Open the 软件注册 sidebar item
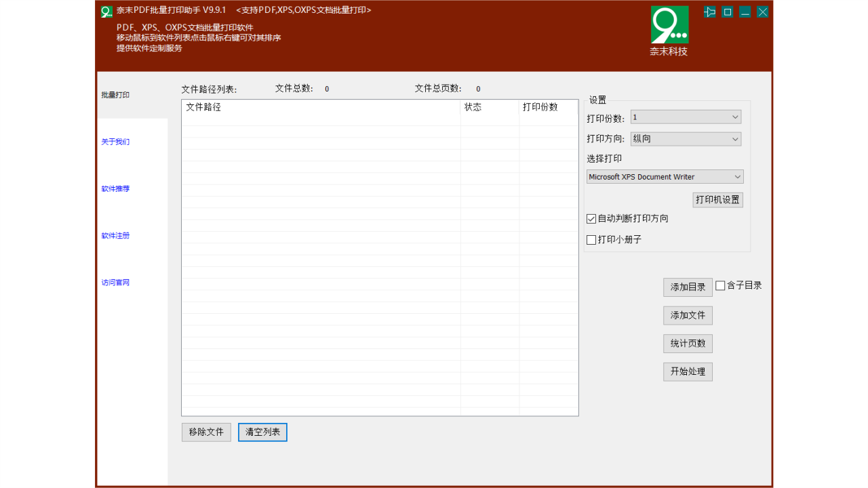 115,236
